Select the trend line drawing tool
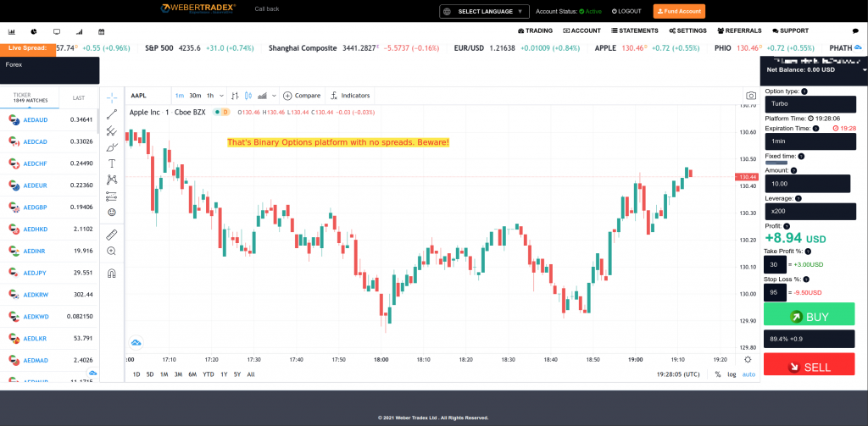Screen dimensions: 868x426 [x=112, y=114]
